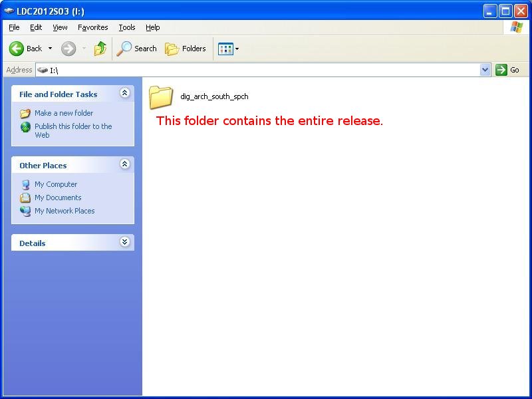The image size is (532, 399).
Task: Click the My Network Places icon
Action: coord(25,211)
